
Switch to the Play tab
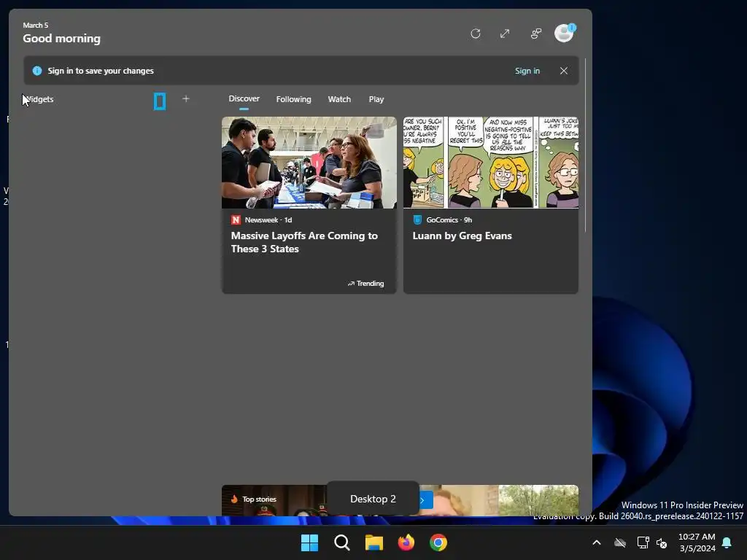tap(376, 99)
